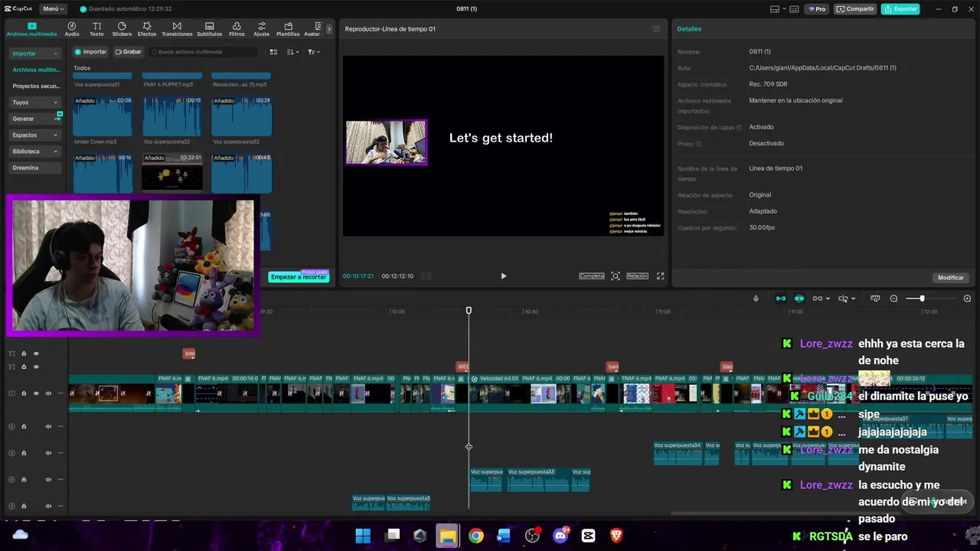The height and width of the screenshot is (551, 980).
Task: Open the Stickers tab
Action: point(122,29)
